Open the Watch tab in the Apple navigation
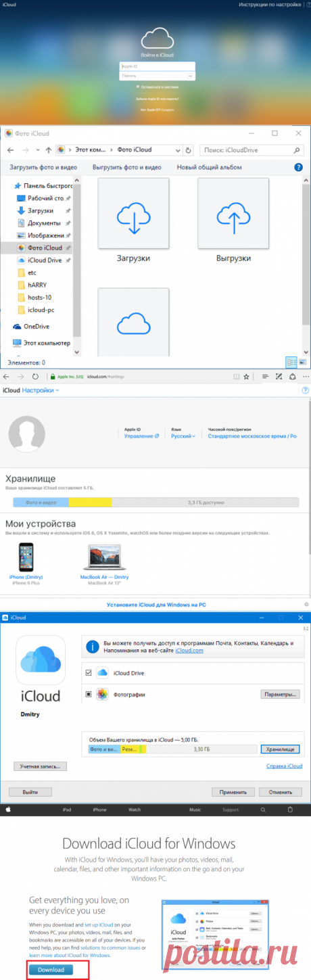Viewport: 311px width, 980px height. click(135, 810)
